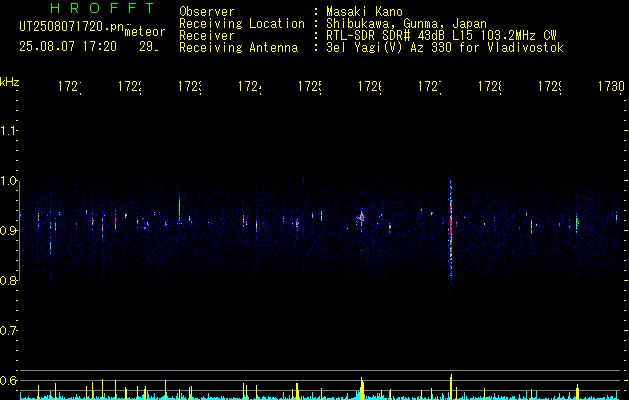Click the Receiver label
This screenshot has width=629, height=400.
(207, 36)
